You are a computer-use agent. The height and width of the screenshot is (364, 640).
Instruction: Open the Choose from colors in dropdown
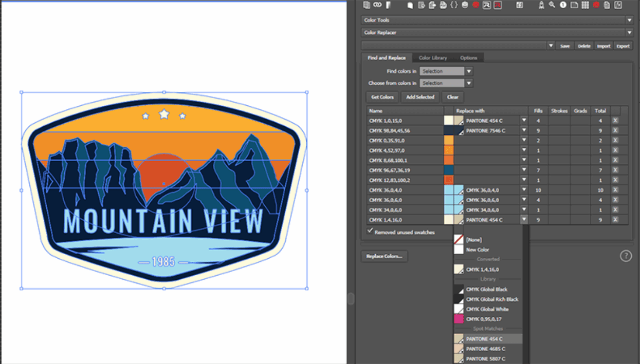468,83
